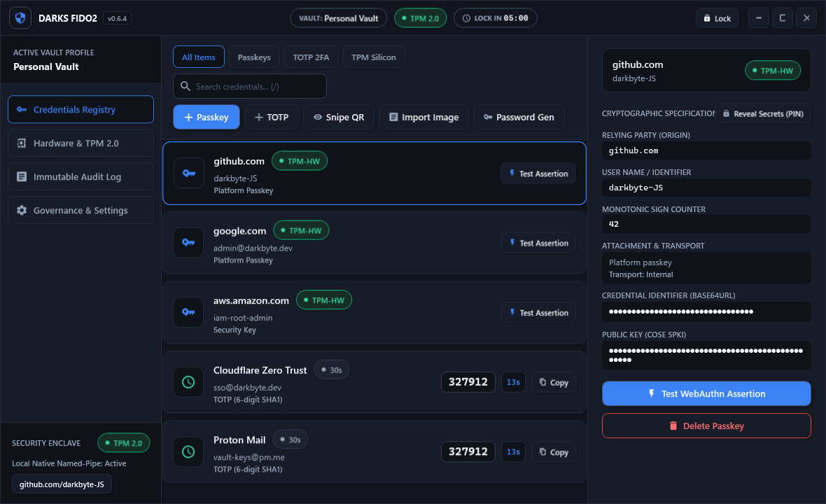Click the DARKS FIDO2 shield logo
The width and height of the screenshot is (826, 504).
(20, 18)
